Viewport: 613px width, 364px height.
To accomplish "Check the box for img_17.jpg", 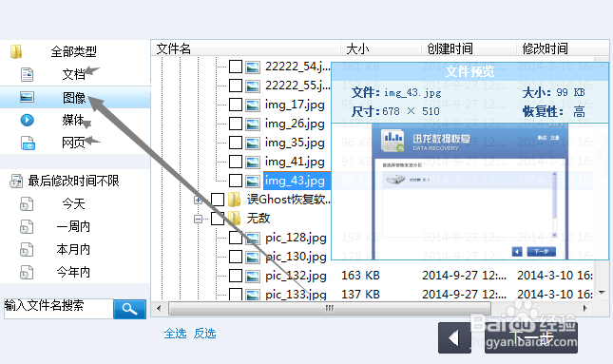I will [x=236, y=105].
